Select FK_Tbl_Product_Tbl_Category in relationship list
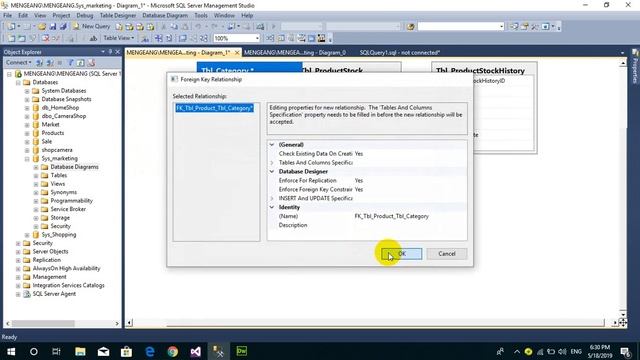The width and height of the screenshot is (640, 360). tap(215, 108)
